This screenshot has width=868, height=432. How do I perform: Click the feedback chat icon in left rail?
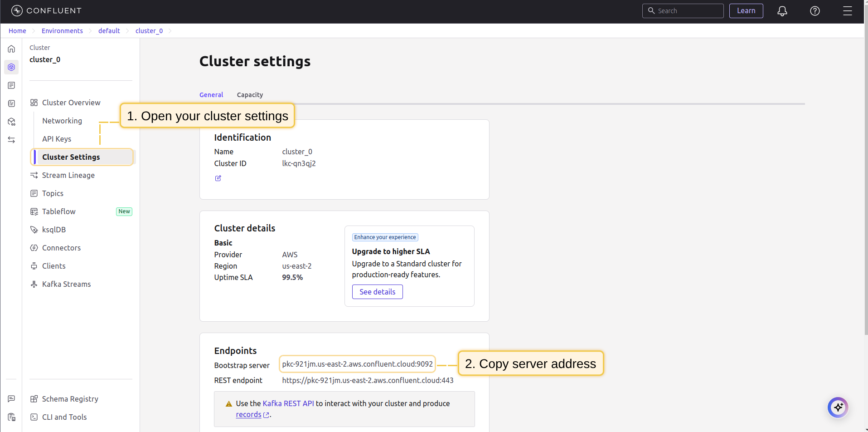pos(11,399)
